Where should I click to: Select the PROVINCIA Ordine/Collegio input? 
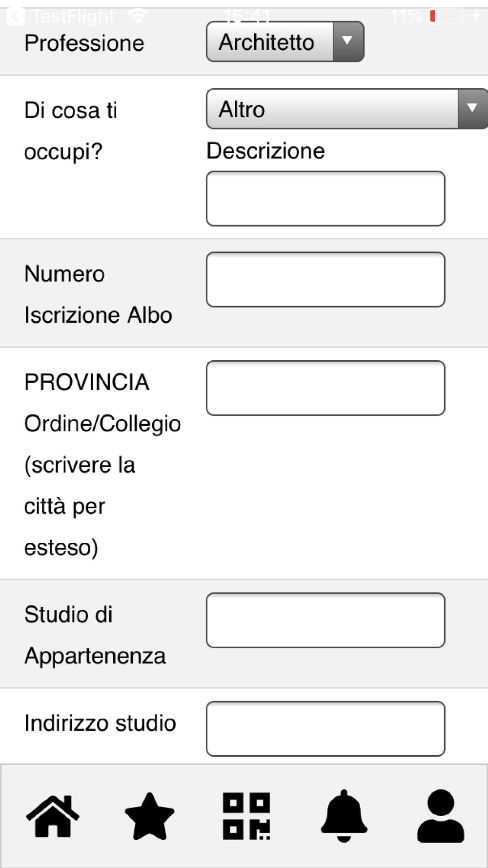[x=325, y=388]
